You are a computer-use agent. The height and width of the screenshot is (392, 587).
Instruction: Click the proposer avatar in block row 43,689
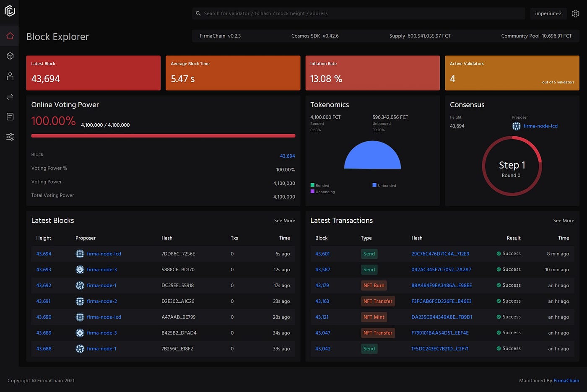click(x=80, y=333)
